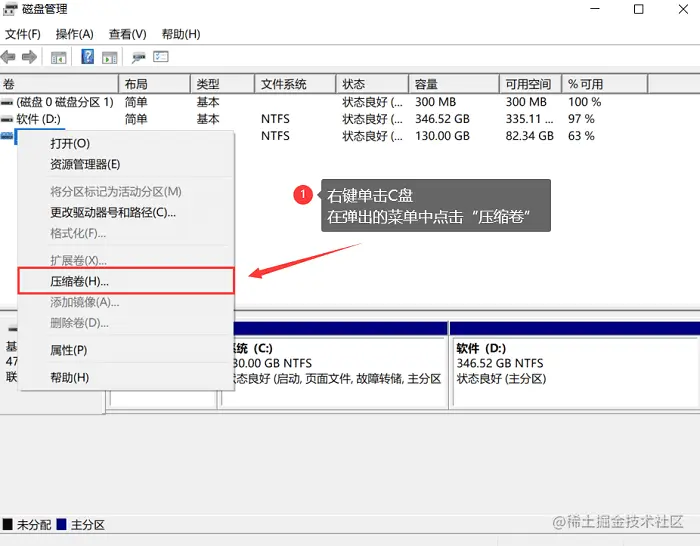Click the 63 % available cell
Viewport: 700px width, 546px height.
point(581,136)
